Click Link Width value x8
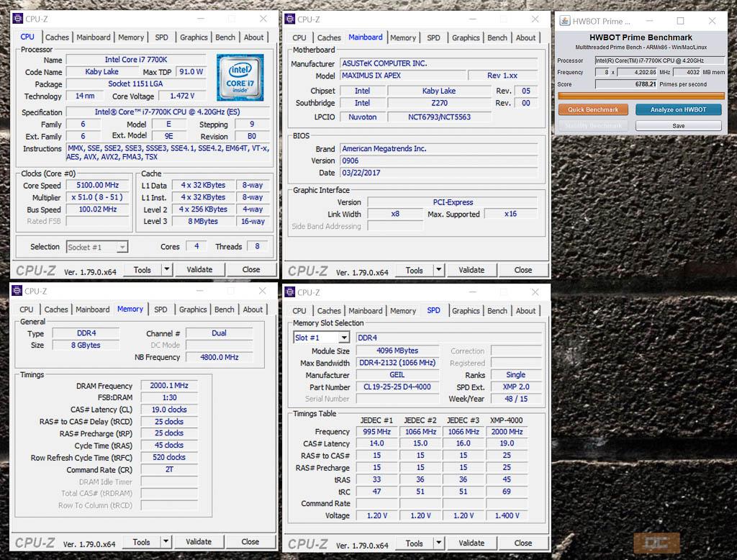Screen dimensions: 737x560 click(x=395, y=214)
